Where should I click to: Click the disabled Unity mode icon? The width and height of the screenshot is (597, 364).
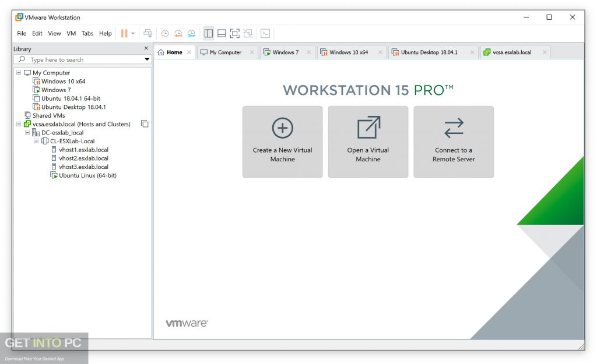[248, 33]
